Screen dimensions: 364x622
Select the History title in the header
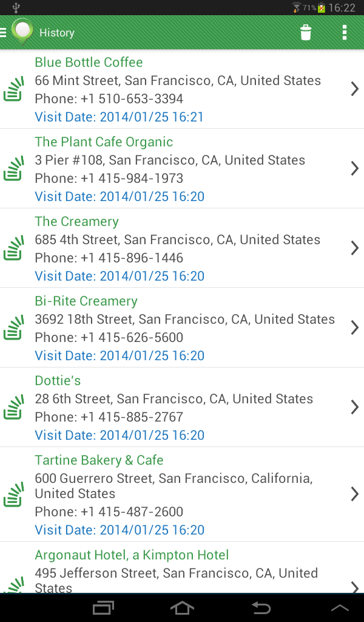click(57, 33)
